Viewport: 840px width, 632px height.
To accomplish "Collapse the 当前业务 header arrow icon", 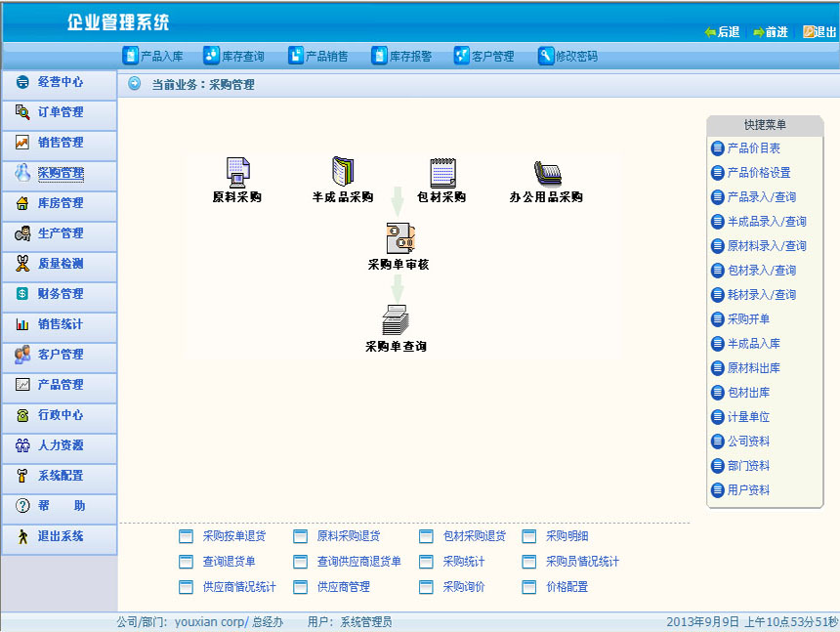I will click(135, 84).
